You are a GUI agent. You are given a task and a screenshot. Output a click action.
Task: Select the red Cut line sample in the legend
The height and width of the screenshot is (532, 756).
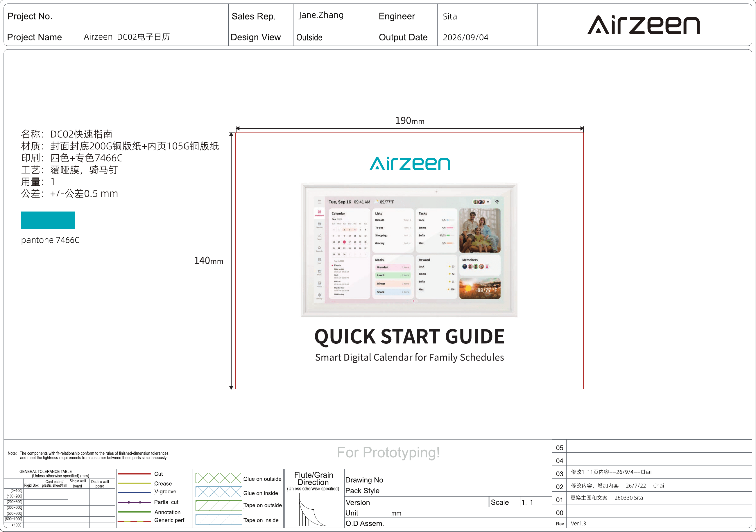click(x=134, y=474)
